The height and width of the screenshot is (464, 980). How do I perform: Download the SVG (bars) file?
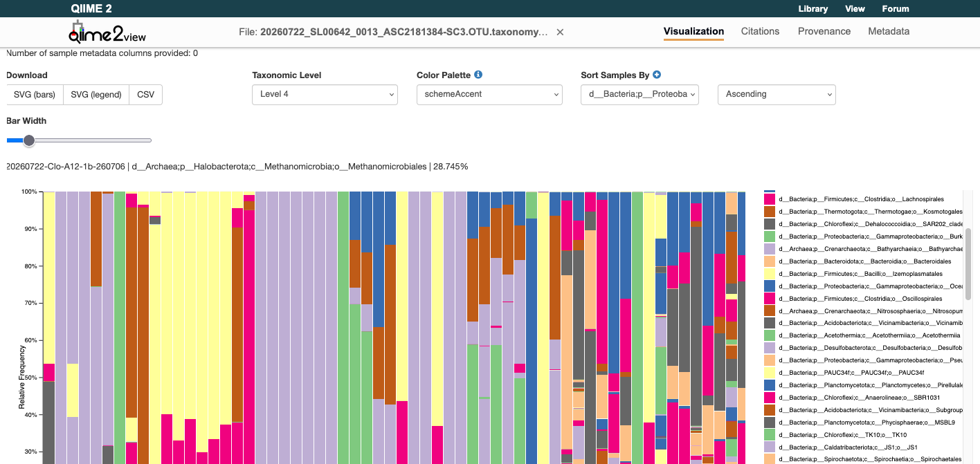(35, 95)
